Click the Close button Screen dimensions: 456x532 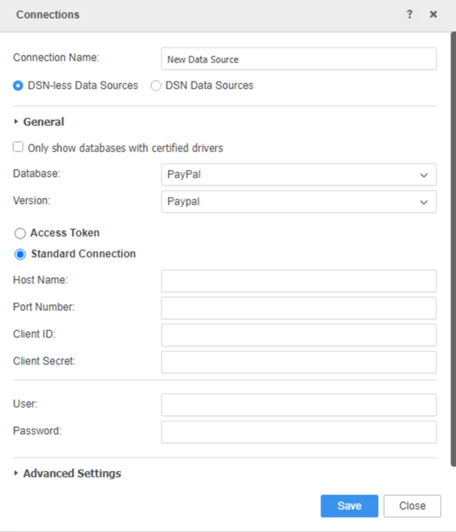[412, 506]
